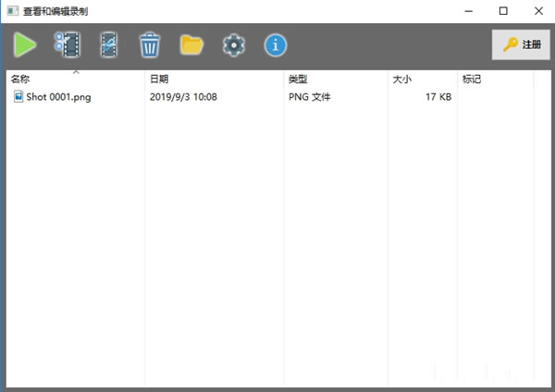Click the app icon in the title bar
Viewport: 555px width, 392px height.
pos(11,11)
